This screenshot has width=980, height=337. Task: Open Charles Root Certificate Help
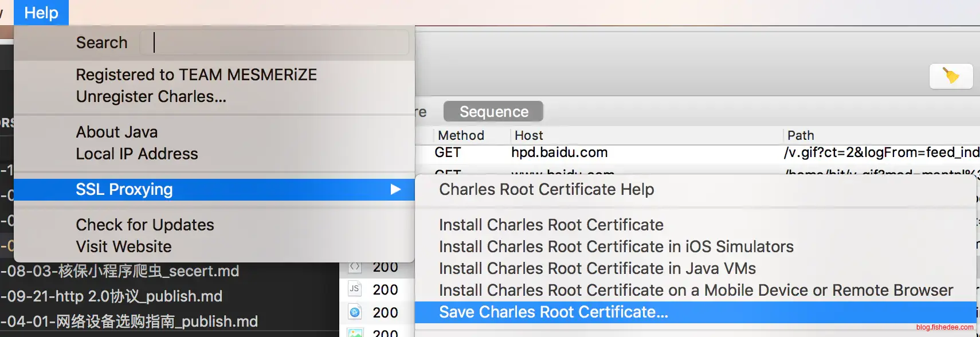546,190
